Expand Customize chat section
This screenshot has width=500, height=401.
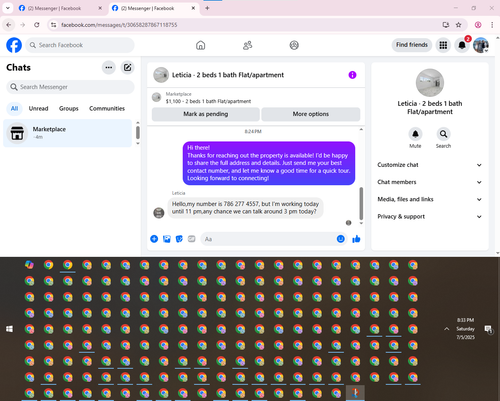coord(430,165)
